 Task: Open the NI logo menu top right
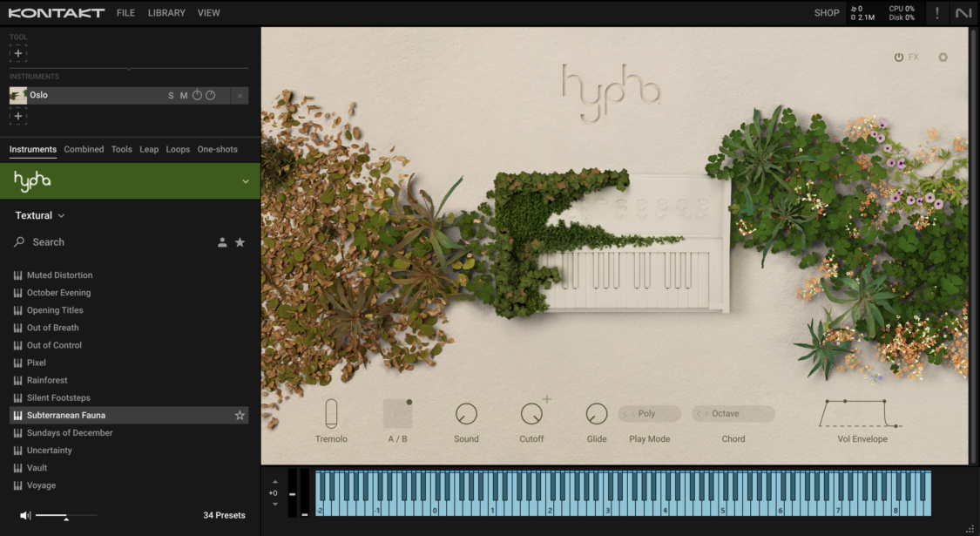(963, 12)
